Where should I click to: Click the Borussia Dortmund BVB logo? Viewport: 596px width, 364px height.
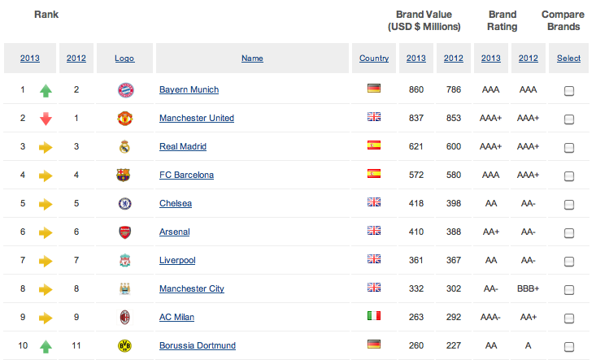[124, 345]
